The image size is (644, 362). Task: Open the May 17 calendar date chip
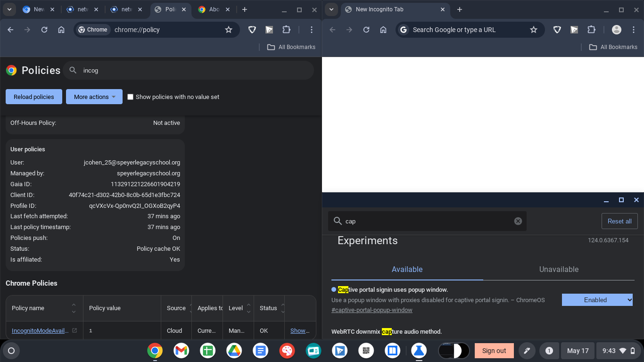[x=578, y=351]
